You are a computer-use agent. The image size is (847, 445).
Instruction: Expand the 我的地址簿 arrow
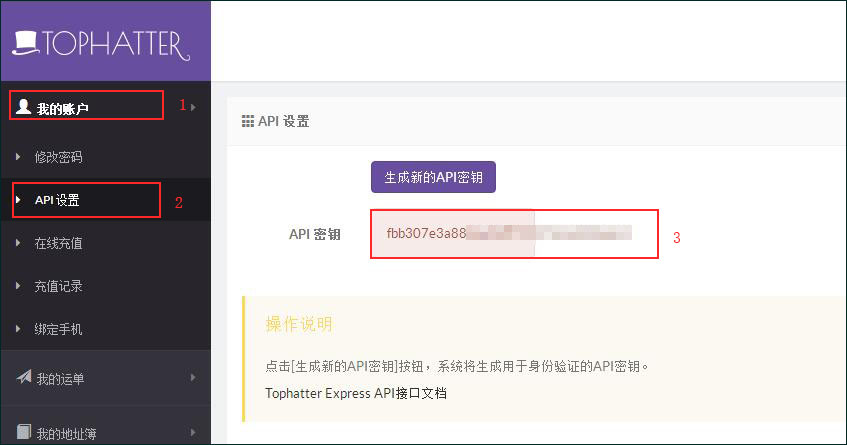point(193,432)
